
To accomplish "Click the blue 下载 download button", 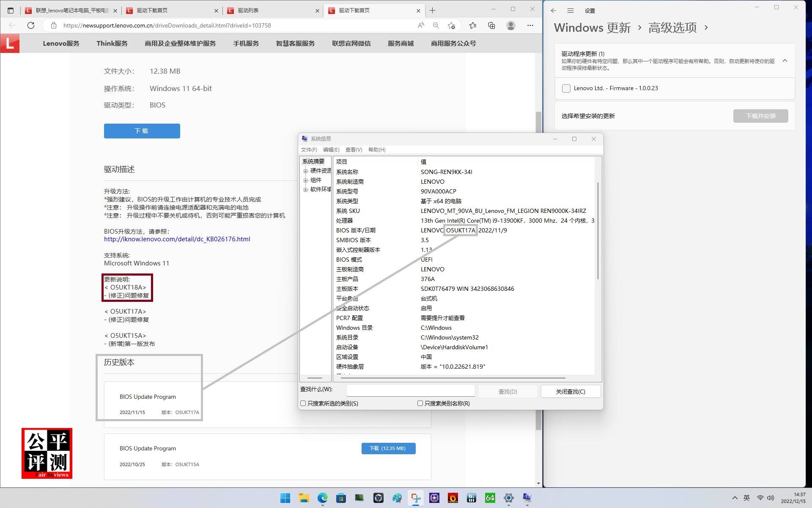I will coord(142,131).
